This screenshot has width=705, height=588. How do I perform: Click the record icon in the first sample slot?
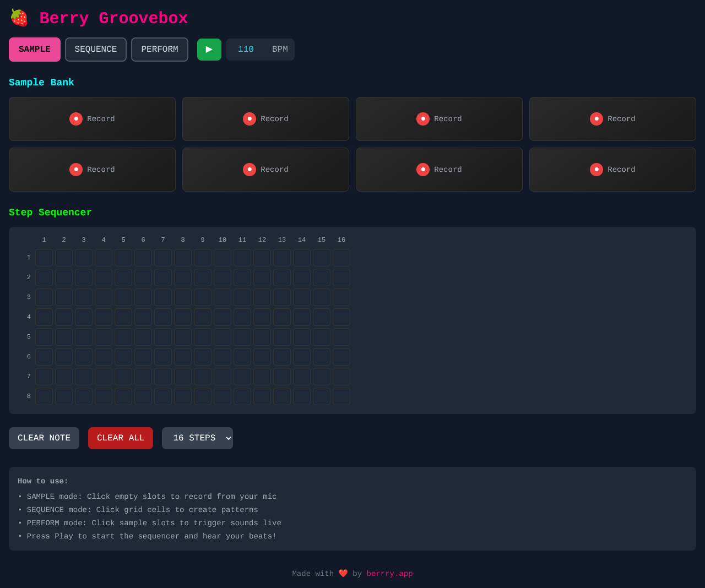(76, 119)
